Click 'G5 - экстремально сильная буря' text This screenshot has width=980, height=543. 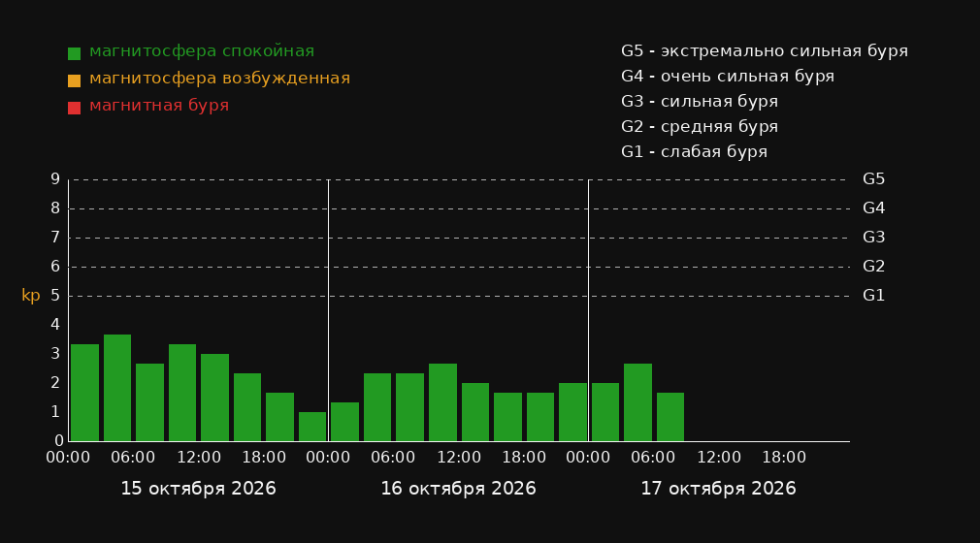(x=765, y=51)
